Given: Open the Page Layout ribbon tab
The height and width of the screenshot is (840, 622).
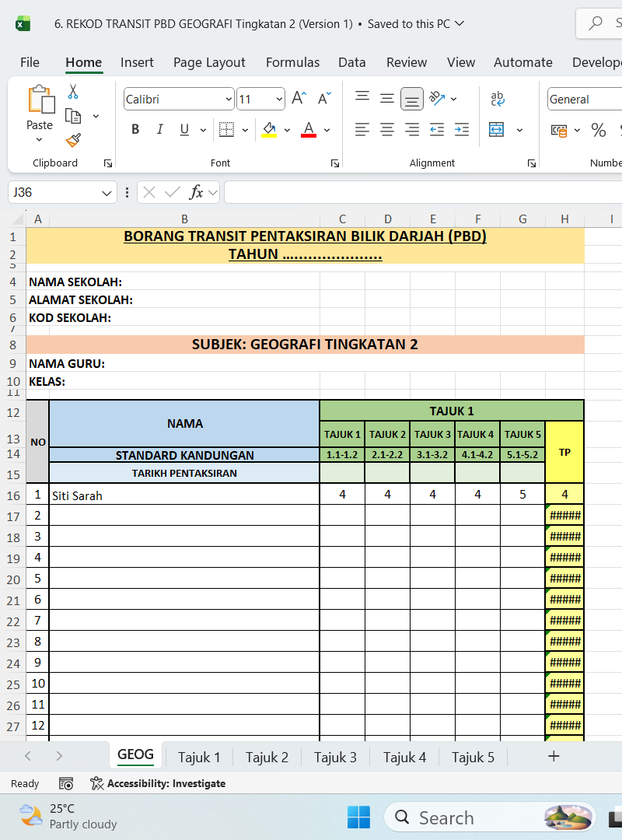Looking at the screenshot, I should (209, 62).
